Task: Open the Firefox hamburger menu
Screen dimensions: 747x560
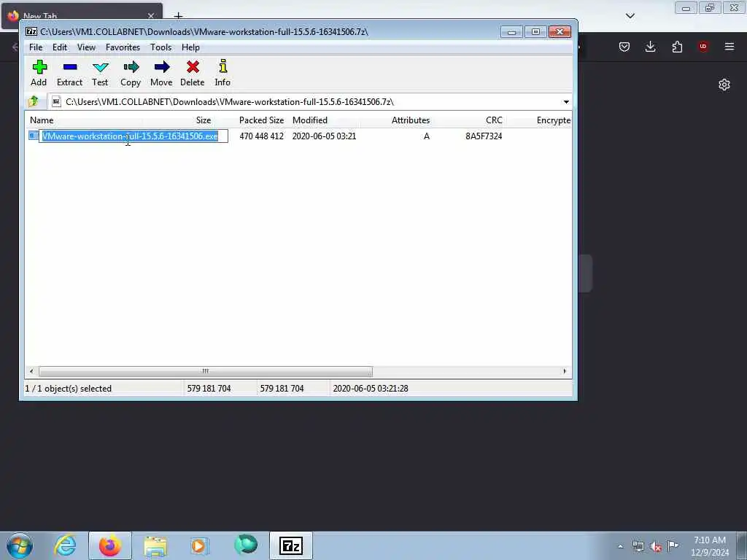Action: [729, 47]
